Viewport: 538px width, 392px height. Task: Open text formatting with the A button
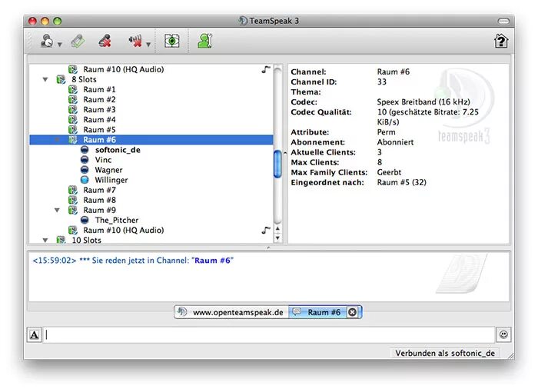point(35,334)
